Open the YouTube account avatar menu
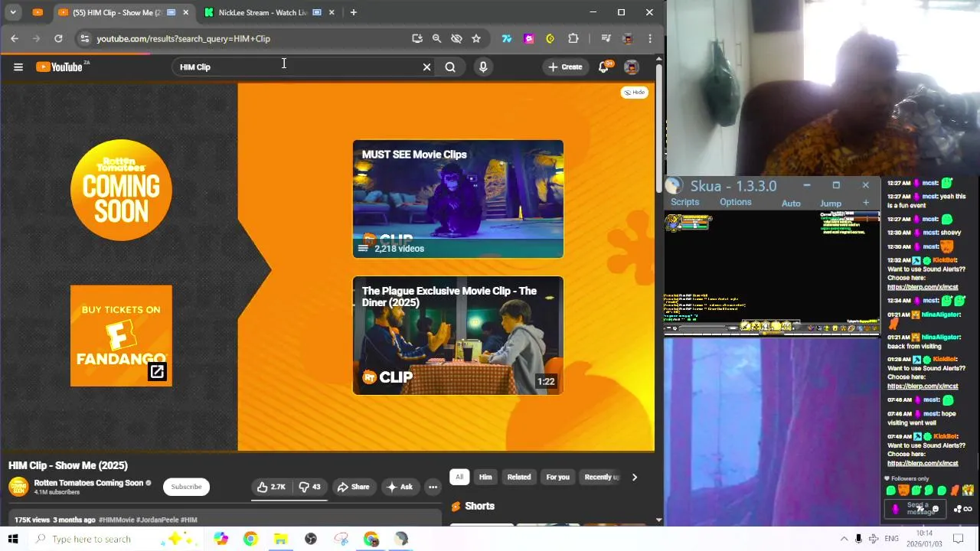Viewport: 980px width, 551px height. [x=631, y=67]
